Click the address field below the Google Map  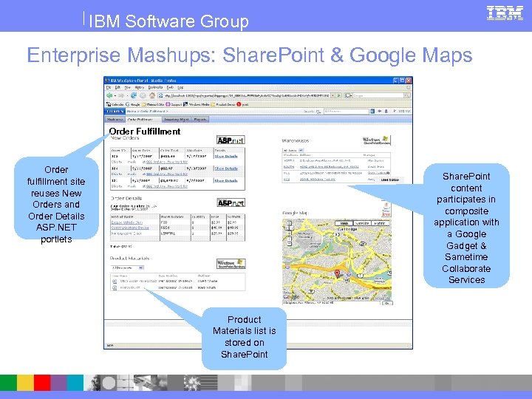point(332,303)
